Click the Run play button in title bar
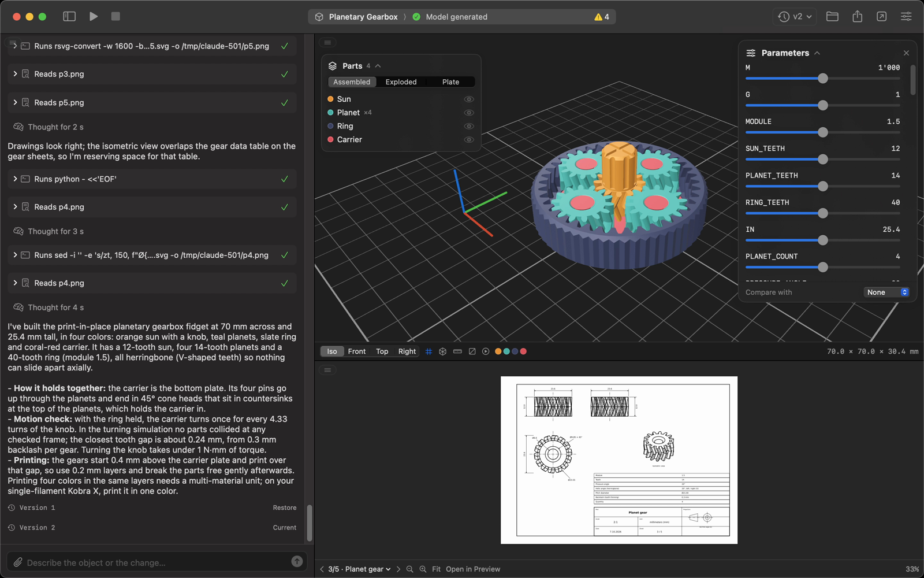This screenshot has height=578, width=924. pos(94,17)
